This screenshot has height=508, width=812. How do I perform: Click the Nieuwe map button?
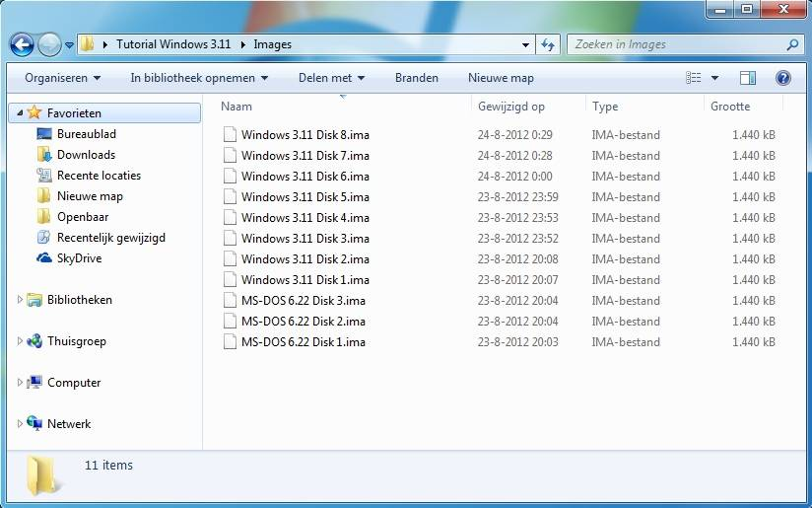pyautogui.click(x=501, y=78)
